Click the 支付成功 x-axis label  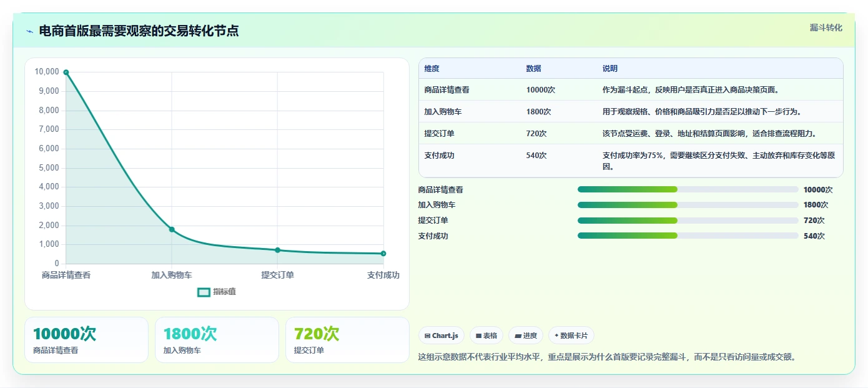(x=383, y=275)
